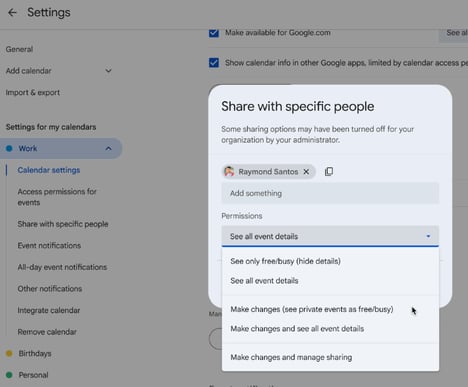Go to Event notifications section
The image size is (468, 387).
[49, 246]
